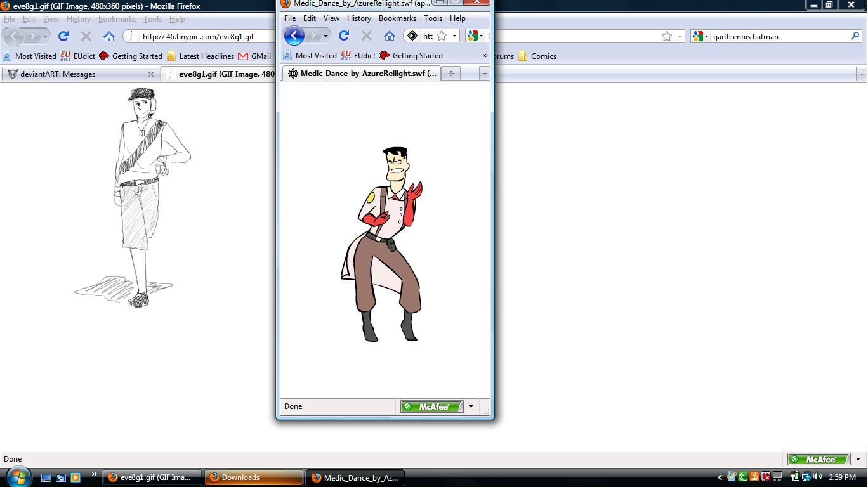
Task: Click the Windows Start orb
Action: point(18,476)
